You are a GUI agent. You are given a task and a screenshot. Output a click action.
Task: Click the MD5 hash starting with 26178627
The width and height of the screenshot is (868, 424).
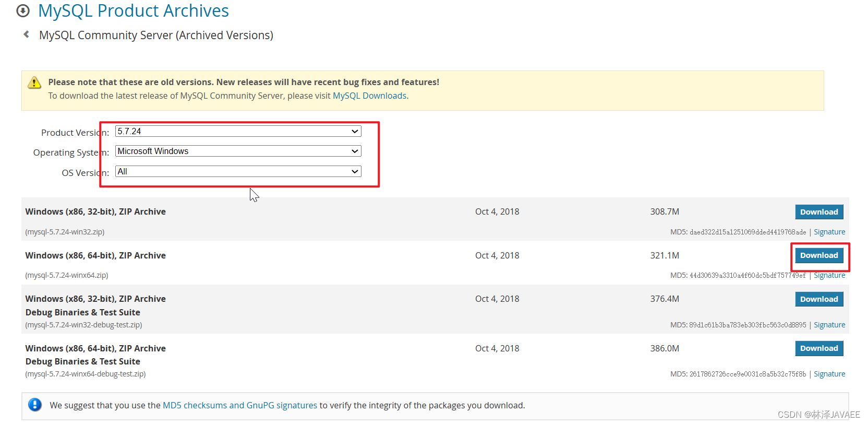(x=748, y=374)
